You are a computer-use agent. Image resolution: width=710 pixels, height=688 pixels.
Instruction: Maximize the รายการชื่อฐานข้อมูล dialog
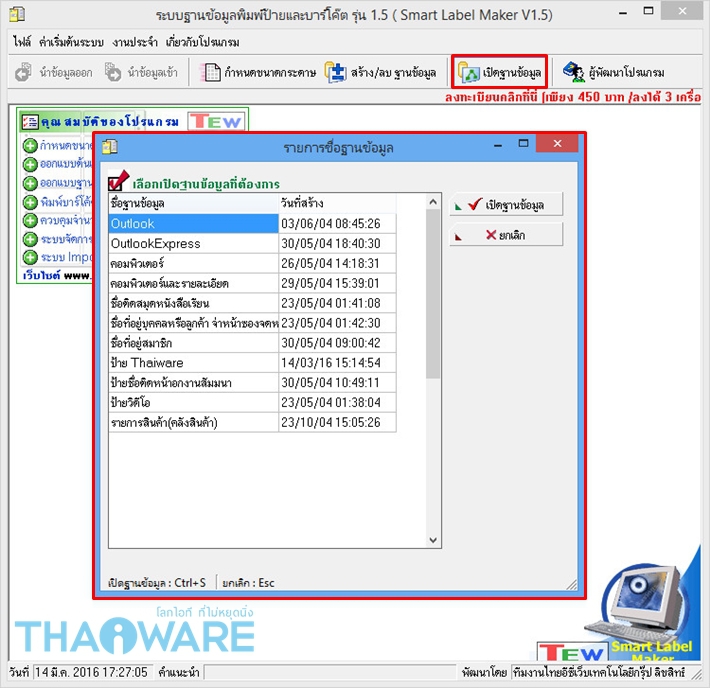[523, 144]
